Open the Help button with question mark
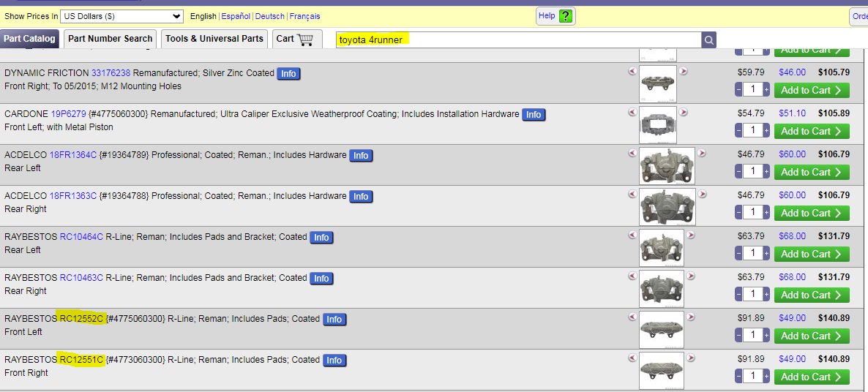The height and width of the screenshot is (392, 868). (555, 16)
